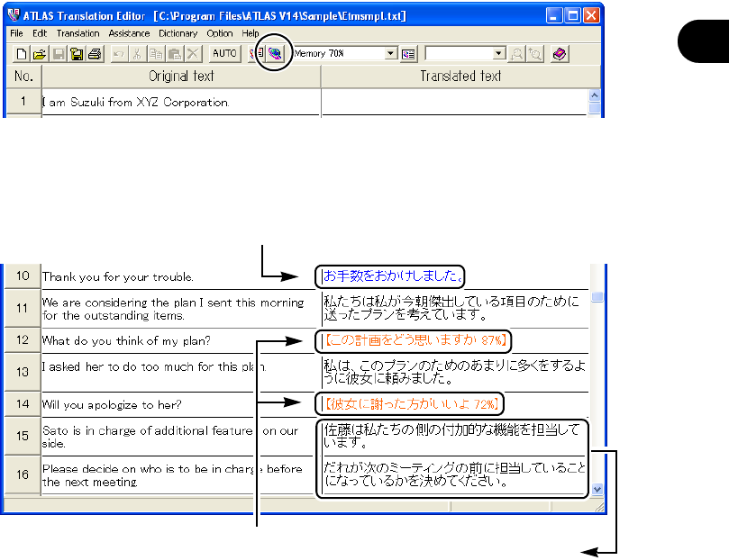
Task: Select row number 15 header
Action: 23,436
